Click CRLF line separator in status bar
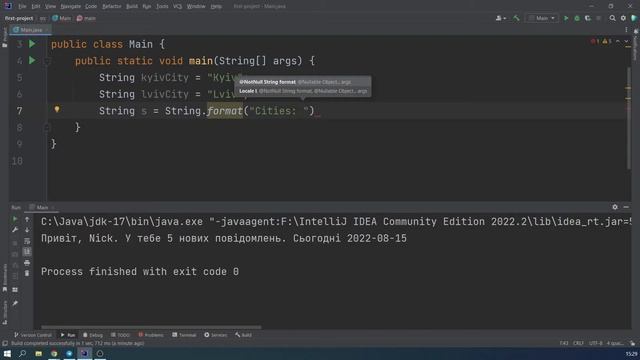Viewport: 640px width, 360px height. click(x=578, y=343)
